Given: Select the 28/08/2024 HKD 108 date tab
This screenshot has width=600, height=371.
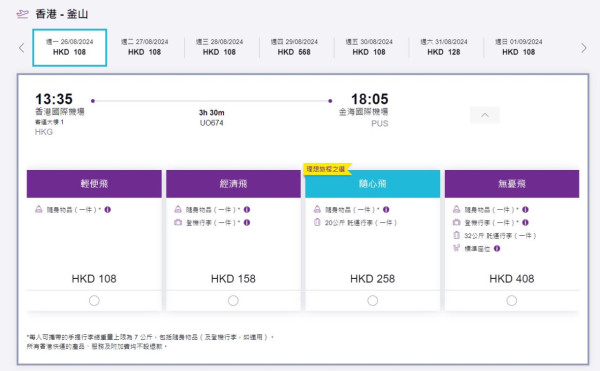Looking at the screenshot, I should pyautogui.click(x=219, y=47).
